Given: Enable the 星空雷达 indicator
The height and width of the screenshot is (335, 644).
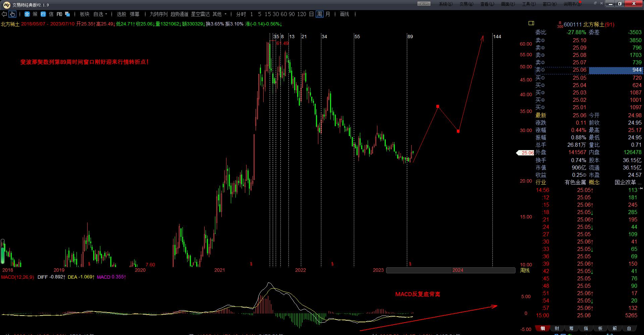Looking at the screenshot, I should (x=200, y=14).
